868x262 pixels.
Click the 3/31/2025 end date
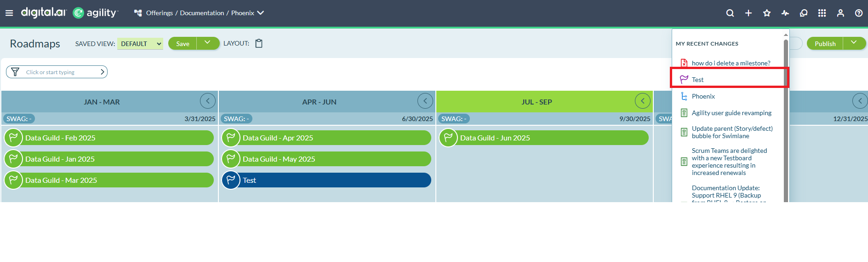[200, 119]
